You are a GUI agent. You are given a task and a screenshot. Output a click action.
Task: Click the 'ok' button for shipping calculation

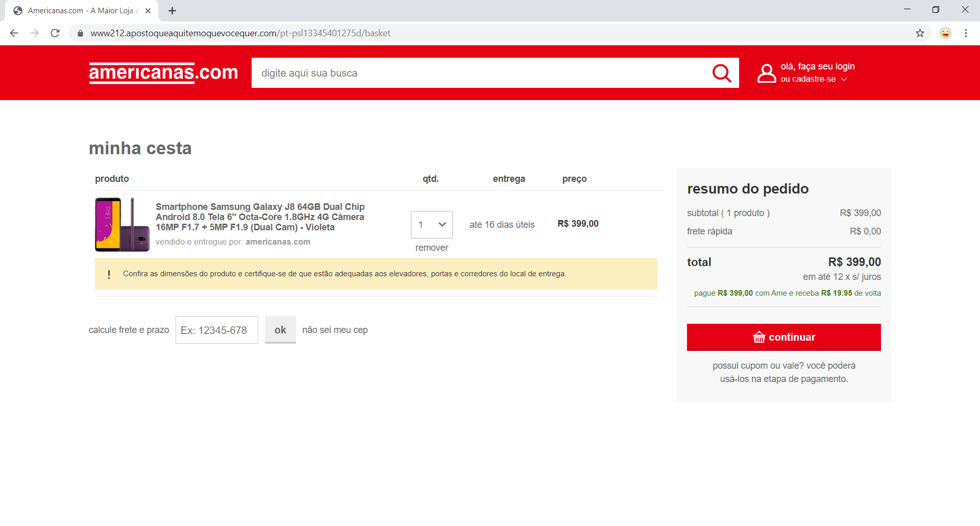pyautogui.click(x=280, y=330)
